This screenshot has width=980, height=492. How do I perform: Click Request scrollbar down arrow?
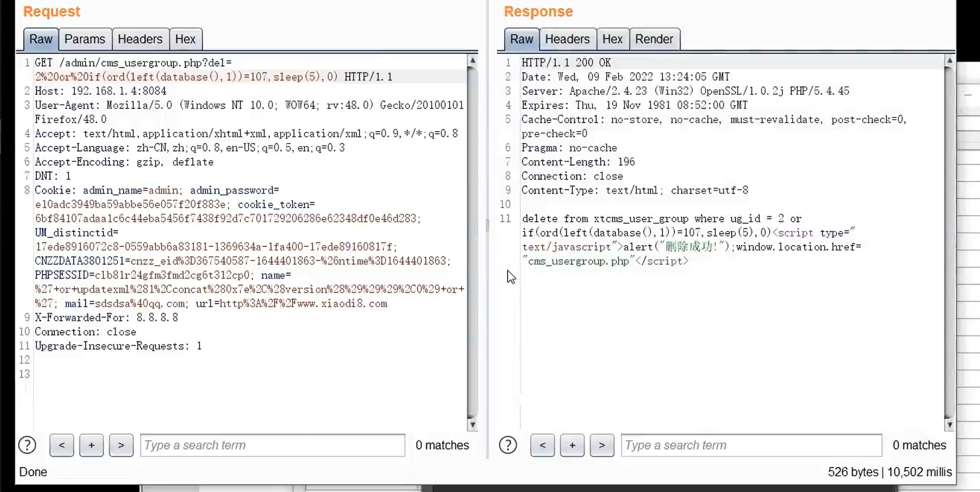point(472,424)
